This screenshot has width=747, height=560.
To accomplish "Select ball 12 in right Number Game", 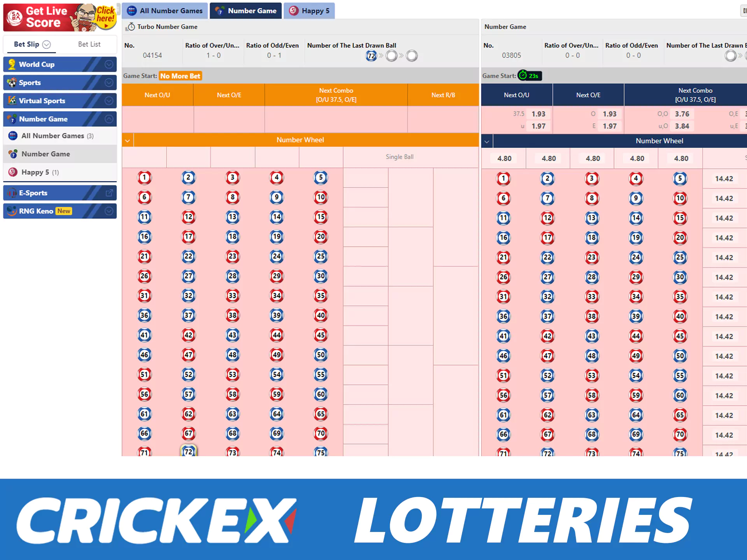I will (x=548, y=218).
